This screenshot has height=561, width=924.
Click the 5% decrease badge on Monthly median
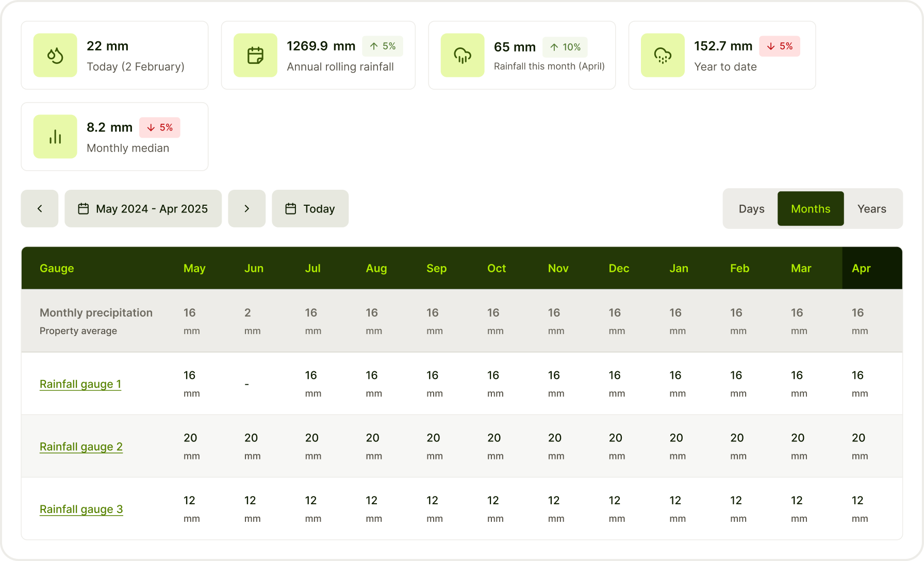[160, 127]
